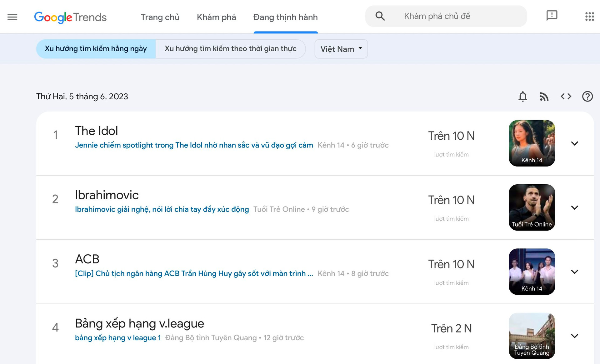Open the Khám phá tab
The width and height of the screenshot is (600, 364).
(216, 17)
